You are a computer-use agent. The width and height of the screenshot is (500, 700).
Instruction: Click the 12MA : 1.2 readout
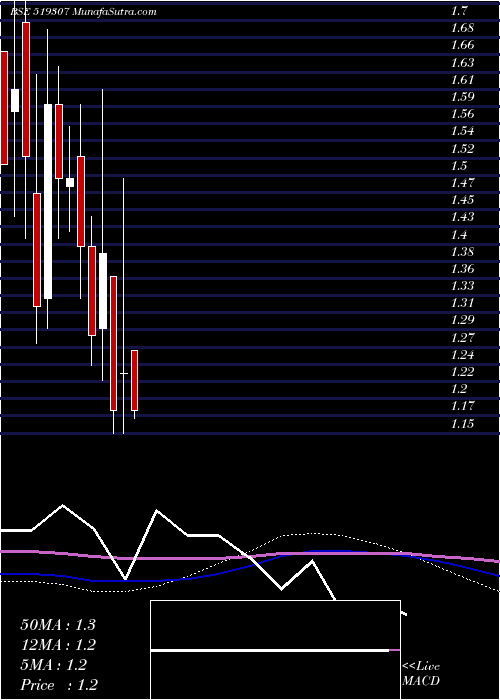(x=58, y=645)
